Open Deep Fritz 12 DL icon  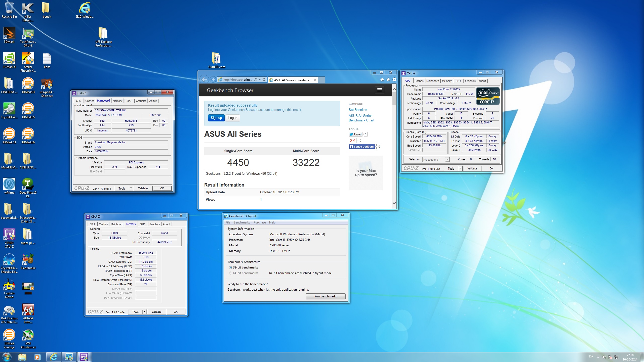pos(28,188)
